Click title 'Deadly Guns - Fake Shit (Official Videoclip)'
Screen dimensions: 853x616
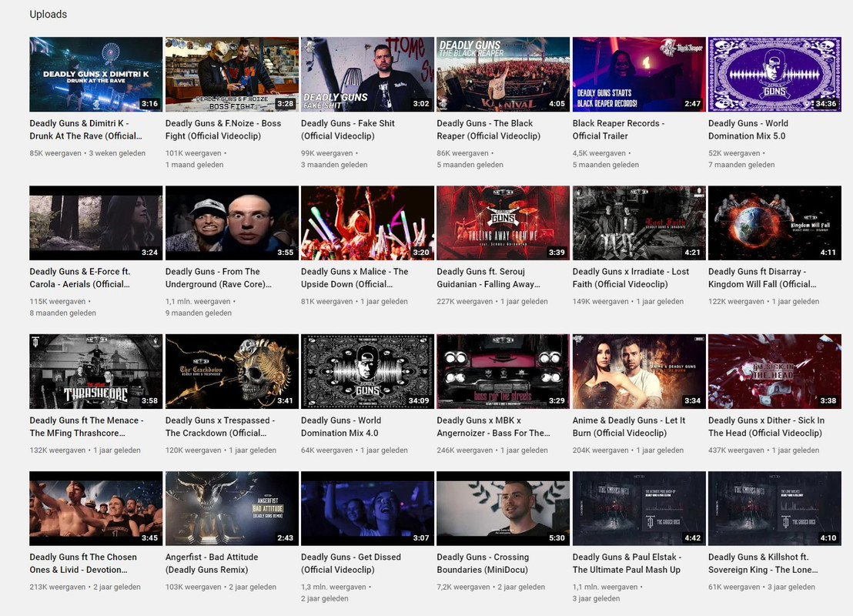pyautogui.click(x=348, y=129)
